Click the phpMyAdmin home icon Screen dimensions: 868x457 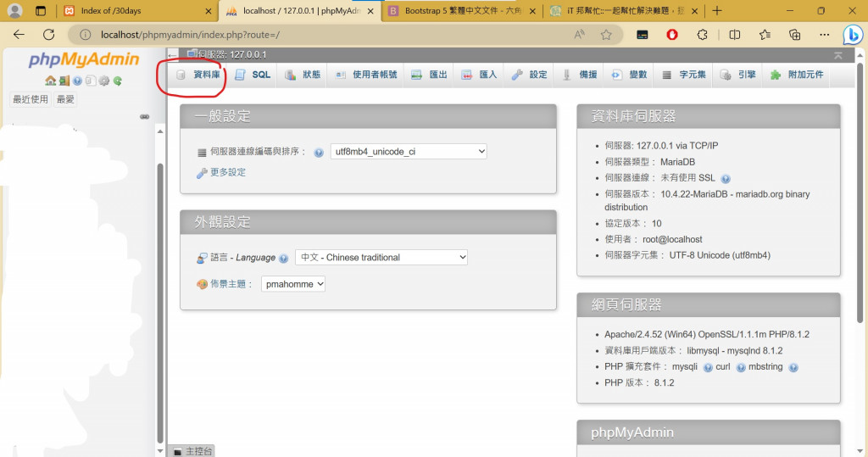point(50,81)
